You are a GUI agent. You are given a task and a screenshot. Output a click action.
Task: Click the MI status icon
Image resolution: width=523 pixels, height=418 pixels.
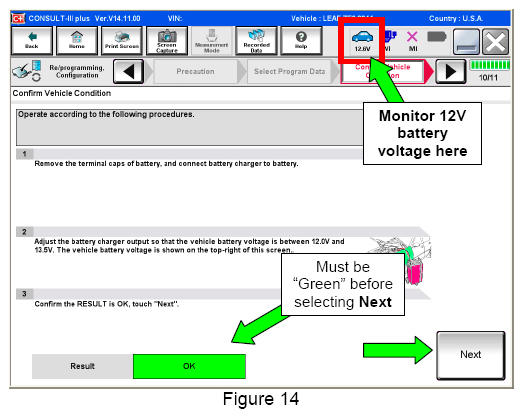coord(413,41)
